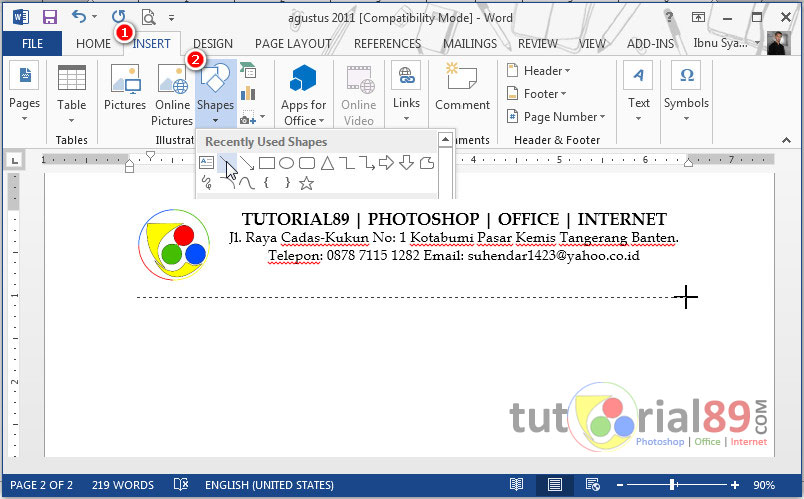Insert the Right Brace shape
The height and width of the screenshot is (499, 804).
point(287,183)
